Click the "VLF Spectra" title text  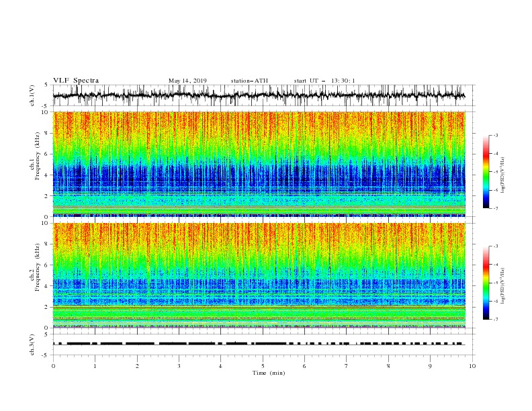click(x=76, y=81)
